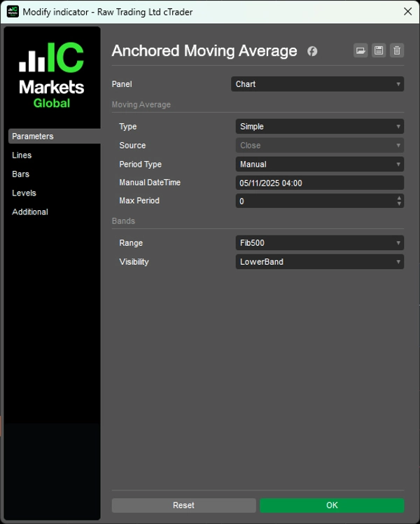The height and width of the screenshot is (524, 420).
Task: Select the Levels tab in the sidebar
Action: click(x=24, y=193)
